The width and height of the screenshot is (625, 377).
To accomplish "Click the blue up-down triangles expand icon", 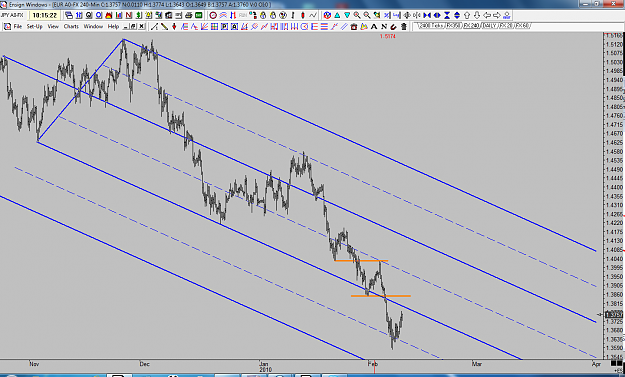I will click(x=457, y=15).
